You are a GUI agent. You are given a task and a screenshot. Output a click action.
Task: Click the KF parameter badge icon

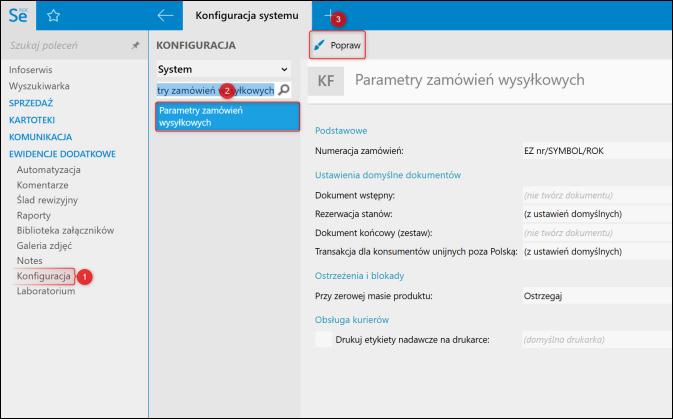click(x=325, y=82)
